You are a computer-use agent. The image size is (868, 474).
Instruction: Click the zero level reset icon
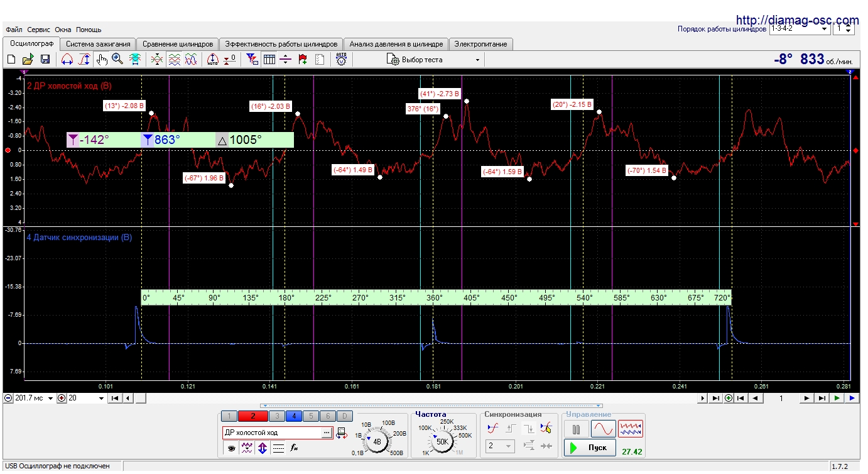(230, 59)
